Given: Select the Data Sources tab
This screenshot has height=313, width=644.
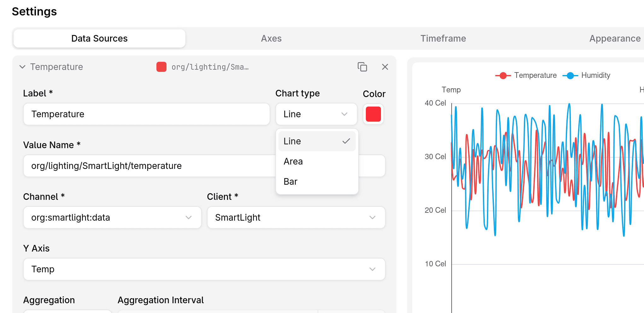Looking at the screenshot, I should pyautogui.click(x=99, y=38).
